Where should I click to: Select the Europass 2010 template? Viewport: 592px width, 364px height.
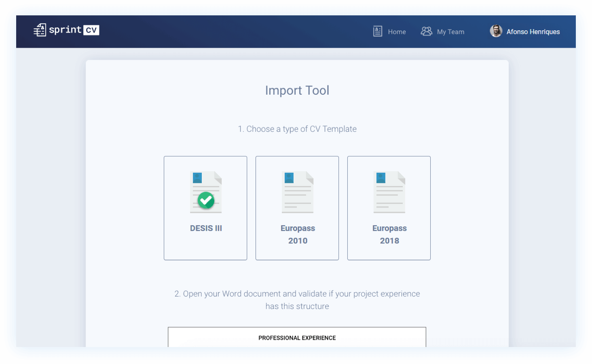click(x=297, y=208)
